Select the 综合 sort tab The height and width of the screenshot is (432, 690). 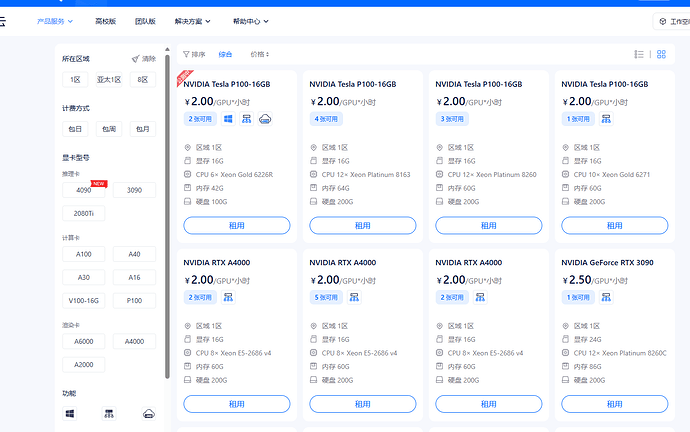coord(225,54)
